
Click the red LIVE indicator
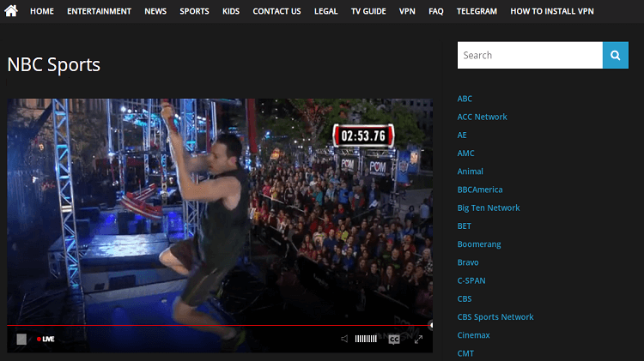[46, 339]
